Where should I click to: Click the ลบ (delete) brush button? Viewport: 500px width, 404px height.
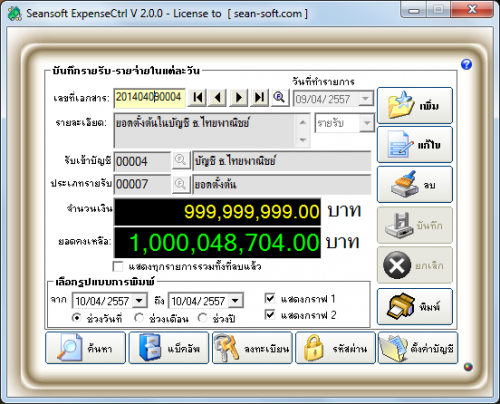pyautogui.click(x=415, y=184)
